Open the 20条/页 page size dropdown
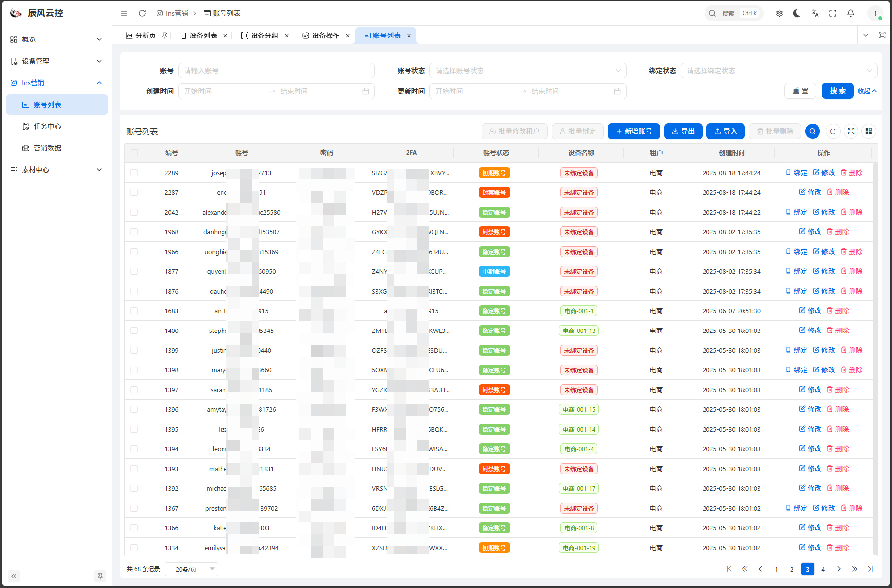Image resolution: width=892 pixels, height=588 pixels. pos(191,569)
